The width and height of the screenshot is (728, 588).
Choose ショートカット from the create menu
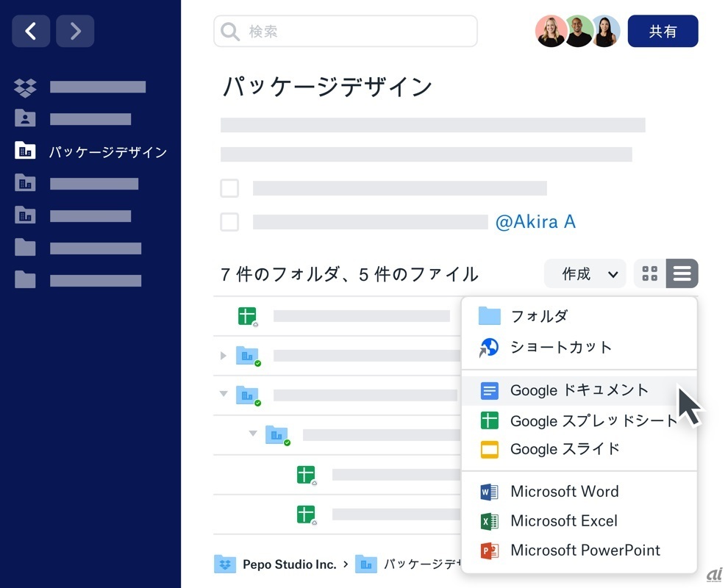point(579,347)
